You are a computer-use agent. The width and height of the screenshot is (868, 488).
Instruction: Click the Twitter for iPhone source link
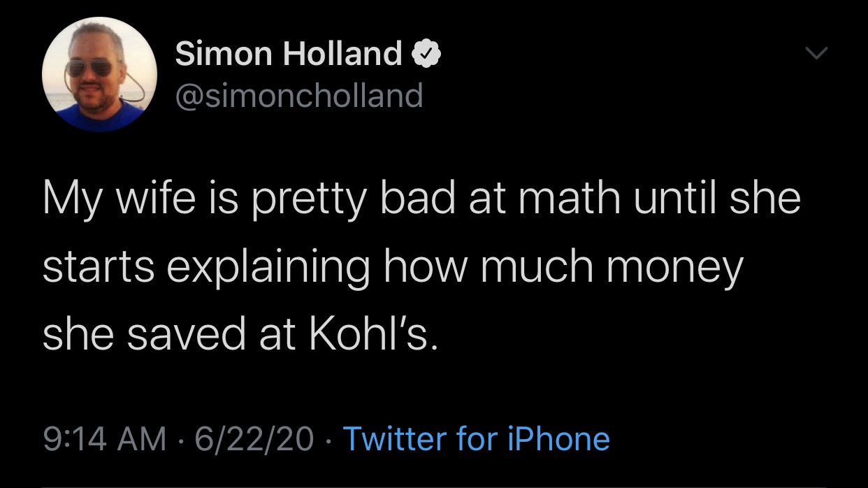pos(476,438)
